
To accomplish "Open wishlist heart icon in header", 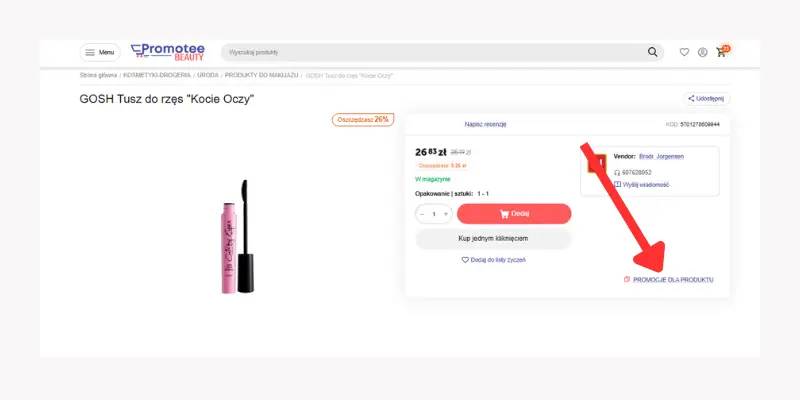I will [684, 52].
